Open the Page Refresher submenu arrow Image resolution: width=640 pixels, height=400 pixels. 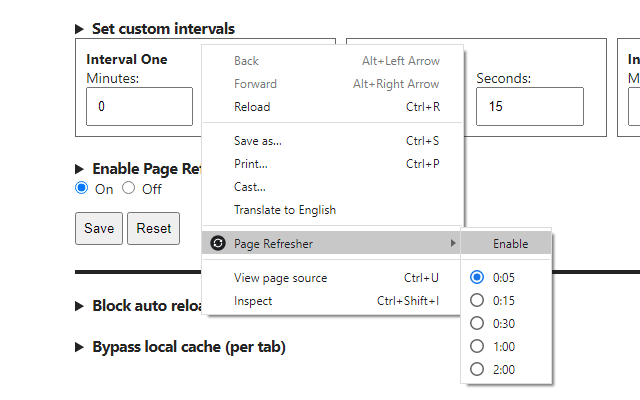pos(453,243)
